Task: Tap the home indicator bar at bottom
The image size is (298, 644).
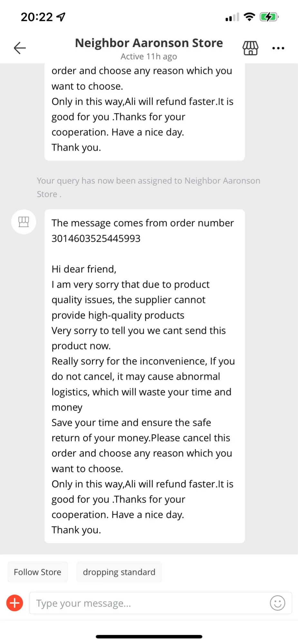Action: click(149, 637)
